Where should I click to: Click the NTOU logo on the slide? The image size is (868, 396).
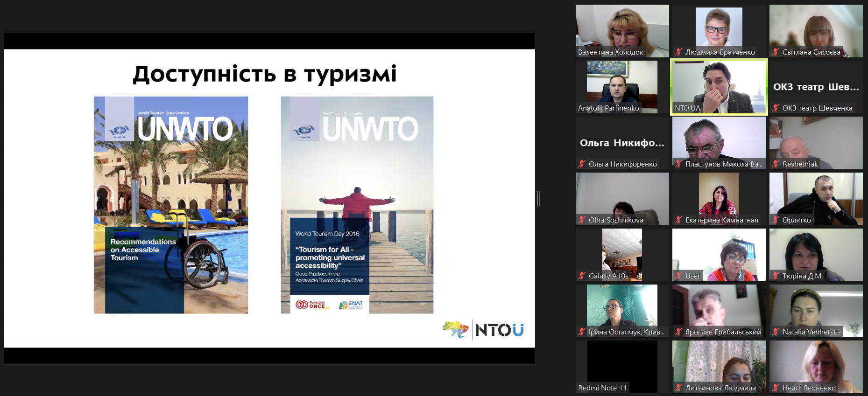483,330
